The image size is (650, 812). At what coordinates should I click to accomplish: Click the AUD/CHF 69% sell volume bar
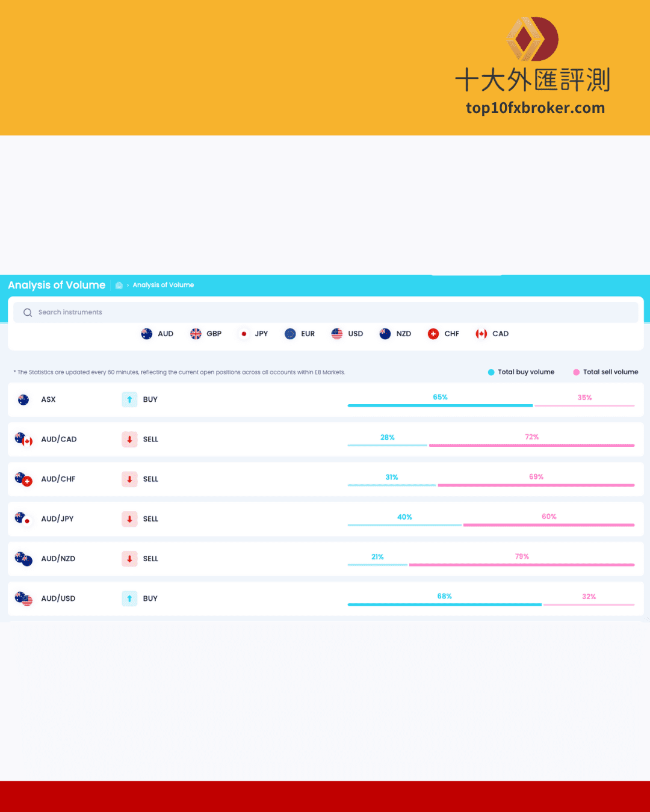(x=536, y=485)
